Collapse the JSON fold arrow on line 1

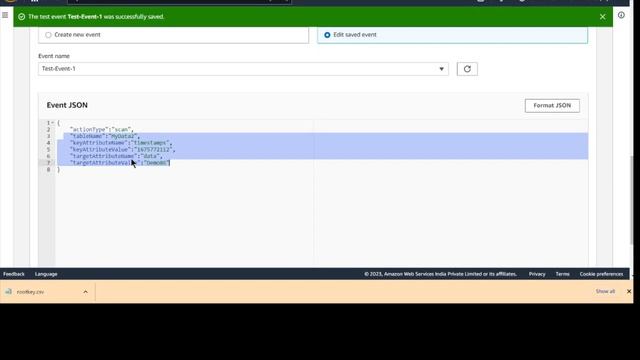[x=53, y=123]
